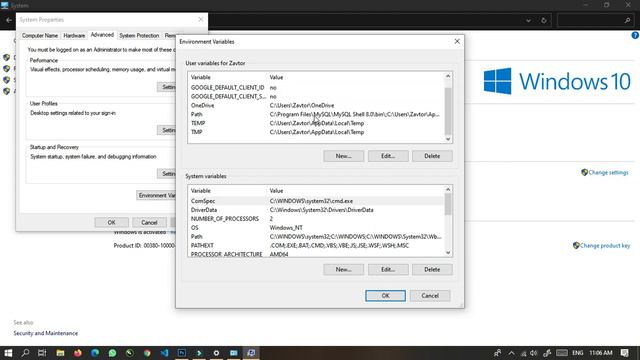Viewport: 640px width, 360px height.
Task: Open User Profiles Settings button
Action: [x=167, y=130]
